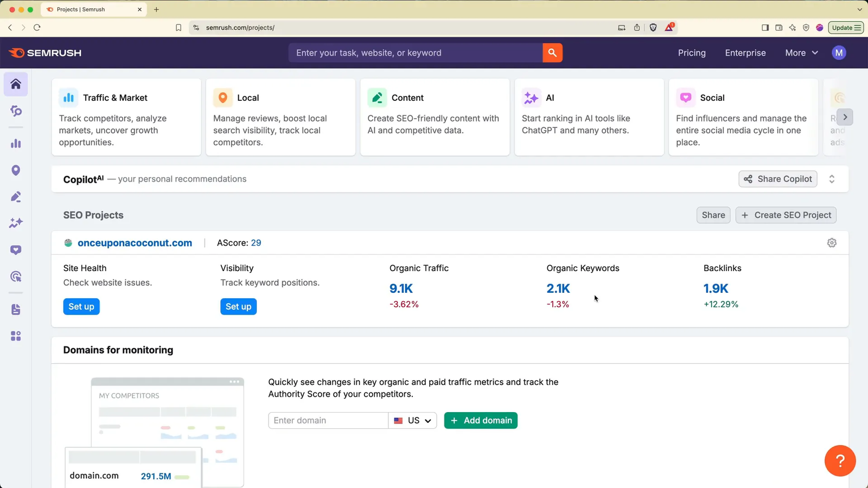Go back with browser back arrow
The height and width of the screenshot is (488, 868).
click(x=10, y=28)
